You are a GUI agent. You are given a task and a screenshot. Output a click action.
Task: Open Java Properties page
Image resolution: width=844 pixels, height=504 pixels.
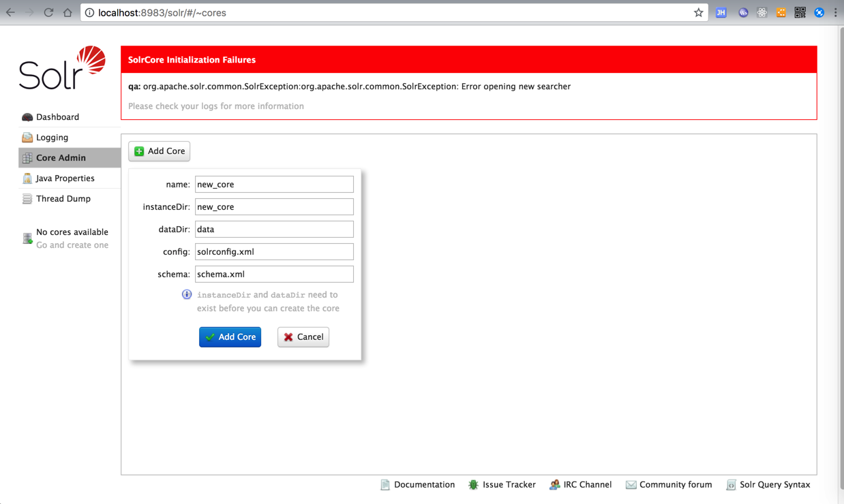[x=65, y=178]
